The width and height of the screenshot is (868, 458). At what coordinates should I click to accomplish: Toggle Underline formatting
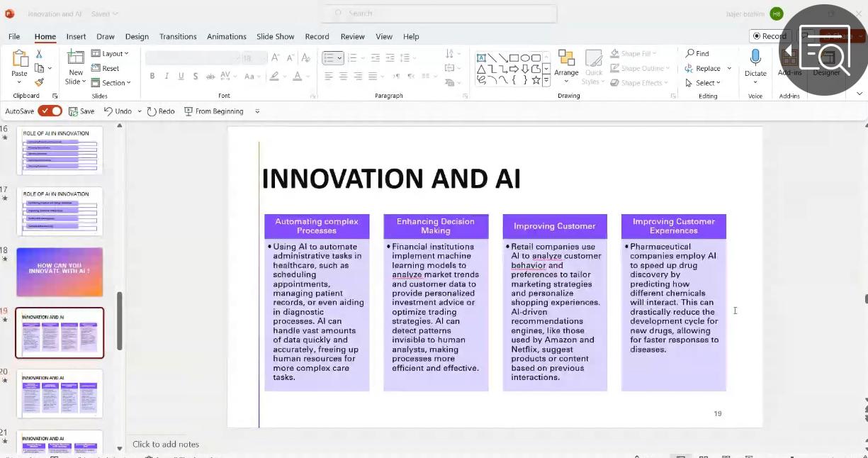pyautogui.click(x=181, y=77)
